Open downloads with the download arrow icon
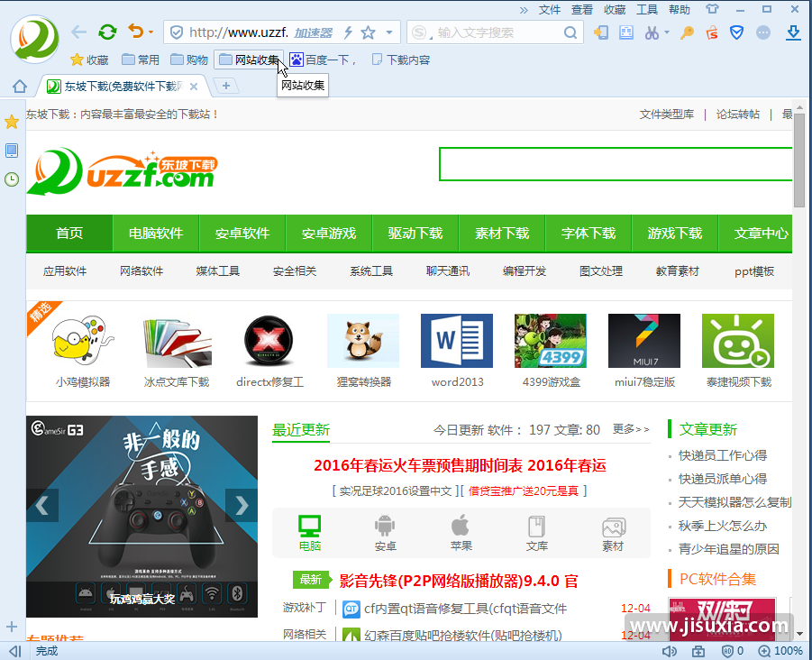Screen dimensions: 812x660 coord(793,32)
